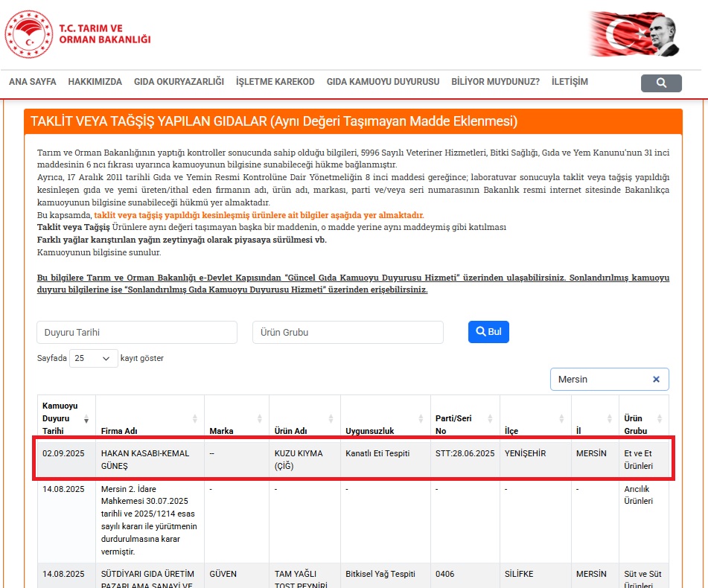Click the ministry logo emblem
The height and width of the screenshot is (588, 708).
(29, 34)
